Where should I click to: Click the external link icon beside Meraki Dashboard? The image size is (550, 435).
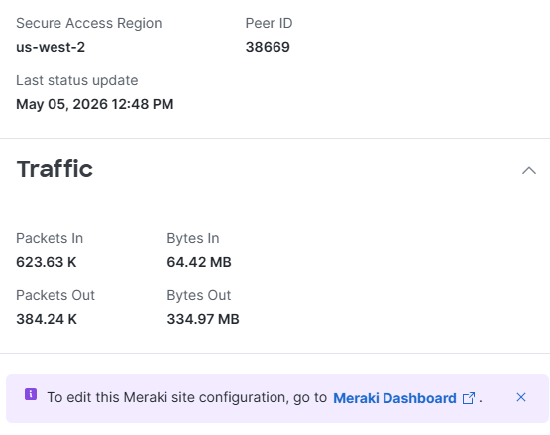469,398
